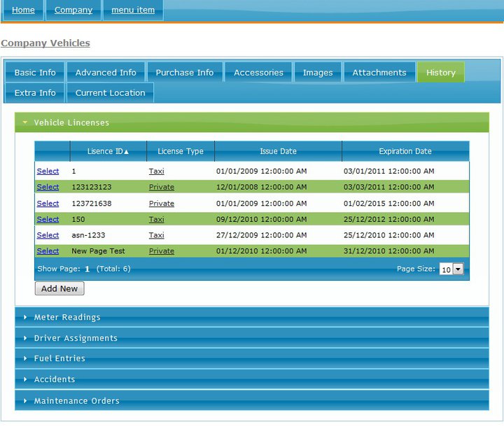504x429 pixels.
Task: Open the Company menu link
Action: [x=73, y=10]
